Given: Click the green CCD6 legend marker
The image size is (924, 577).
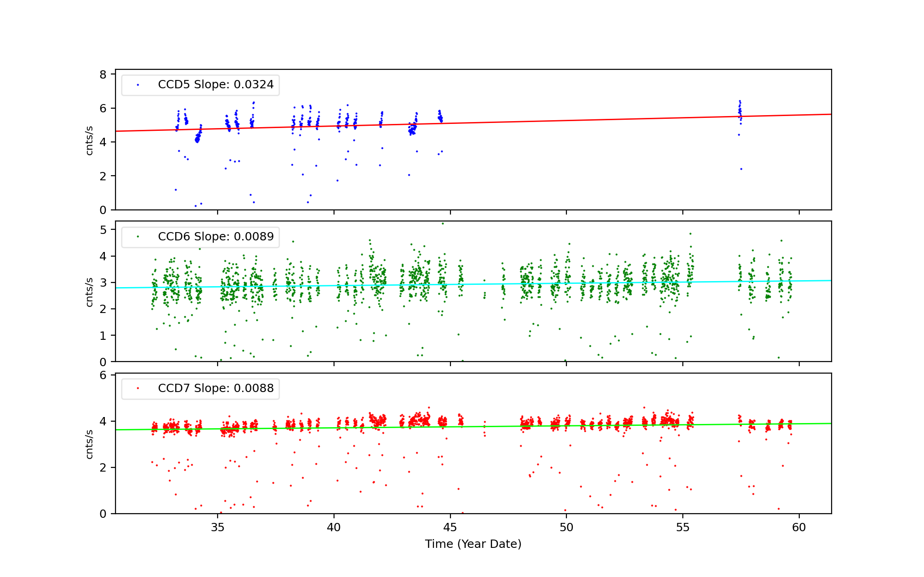Looking at the screenshot, I should pos(138,236).
